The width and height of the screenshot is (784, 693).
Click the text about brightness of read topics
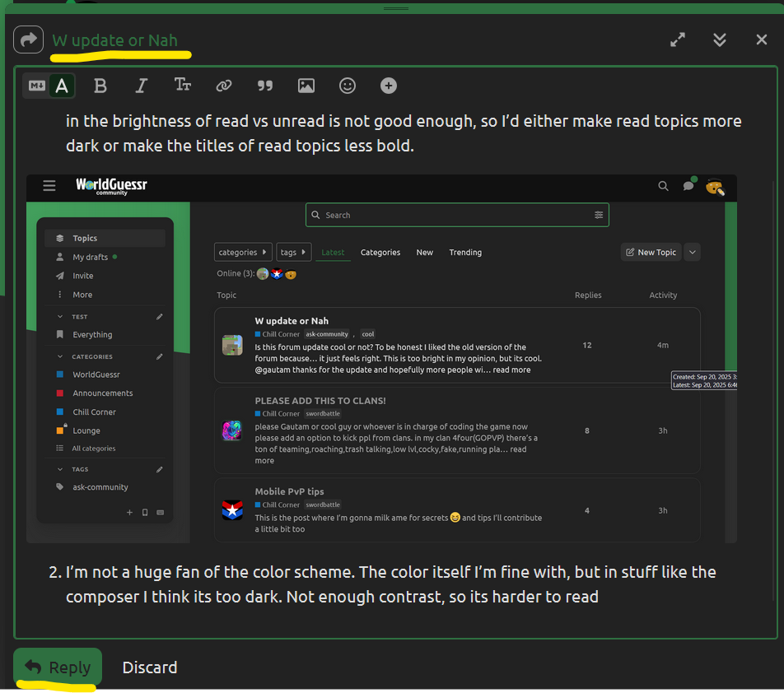403,133
